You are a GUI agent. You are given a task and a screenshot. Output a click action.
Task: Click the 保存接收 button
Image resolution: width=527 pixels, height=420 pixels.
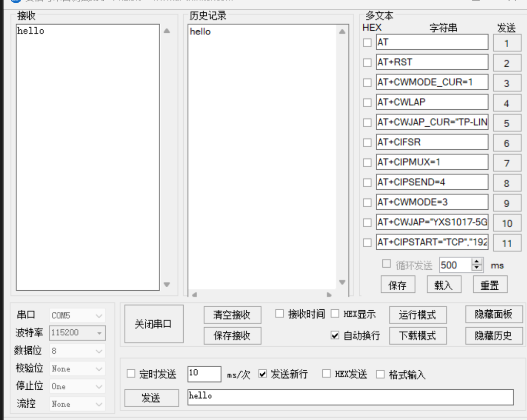[232, 335]
